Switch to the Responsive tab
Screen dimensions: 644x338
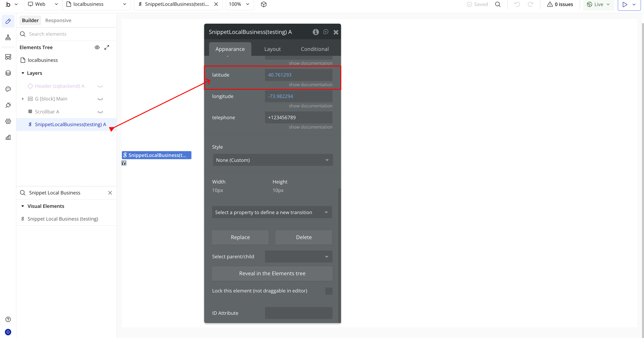tap(58, 21)
